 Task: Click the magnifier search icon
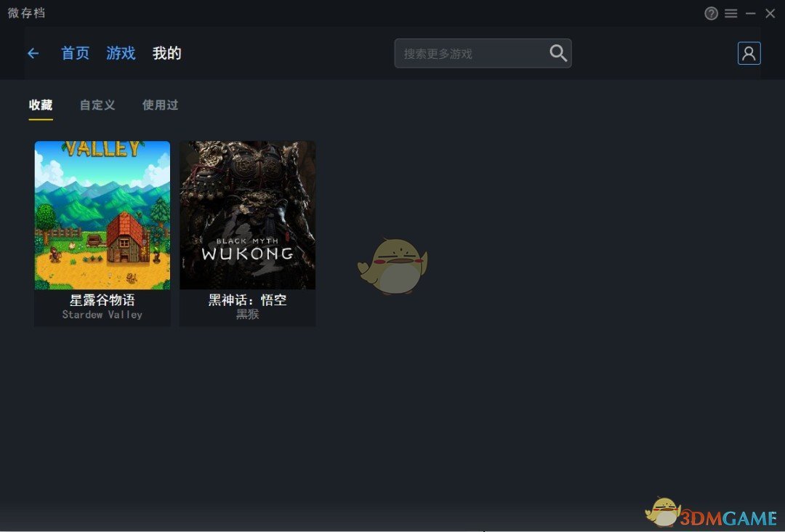(x=558, y=53)
